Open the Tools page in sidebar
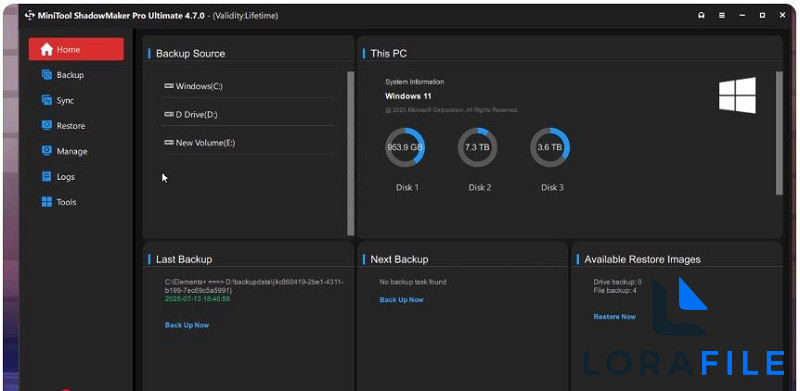 click(59, 202)
